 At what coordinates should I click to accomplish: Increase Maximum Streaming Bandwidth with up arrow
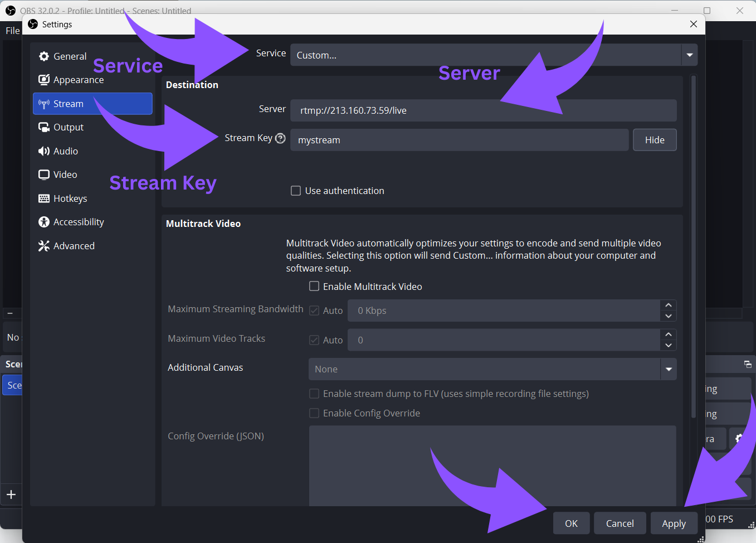[668, 305]
